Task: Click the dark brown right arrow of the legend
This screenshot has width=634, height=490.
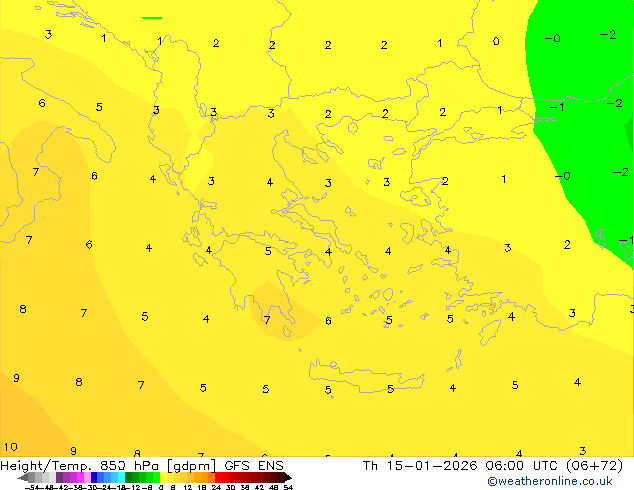Action: click(x=288, y=478)
